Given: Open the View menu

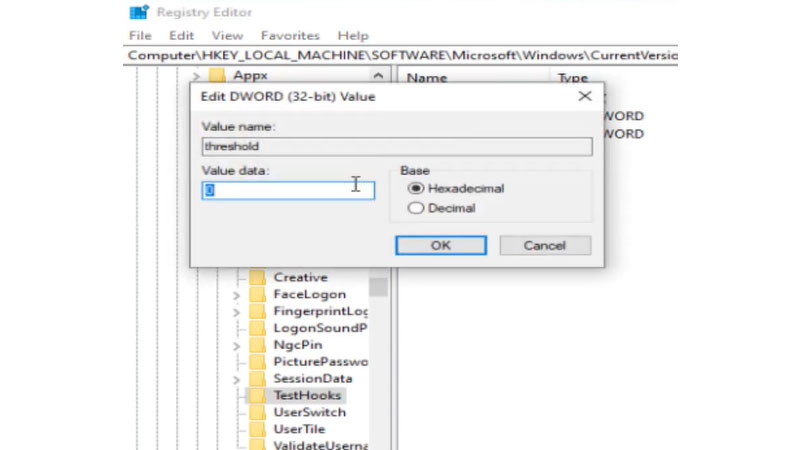Looking at the screenshot, I should click(x=227, y=36).
